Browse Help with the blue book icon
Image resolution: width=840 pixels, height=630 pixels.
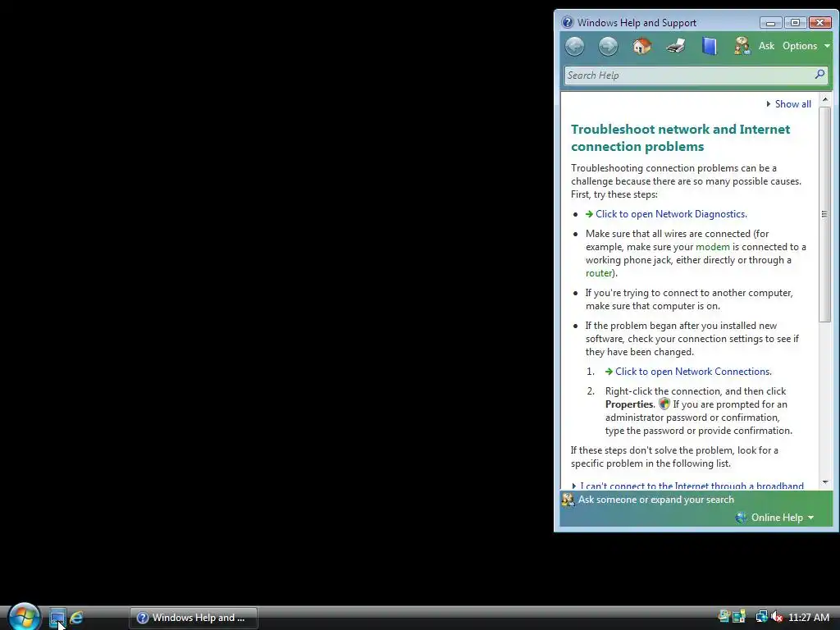point(709,46)
